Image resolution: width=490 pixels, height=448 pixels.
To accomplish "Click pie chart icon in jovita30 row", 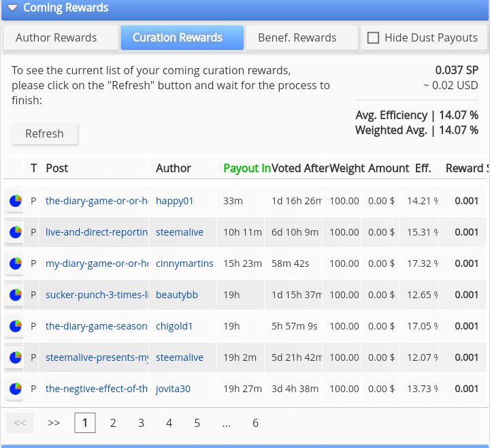I will [15, 389].
